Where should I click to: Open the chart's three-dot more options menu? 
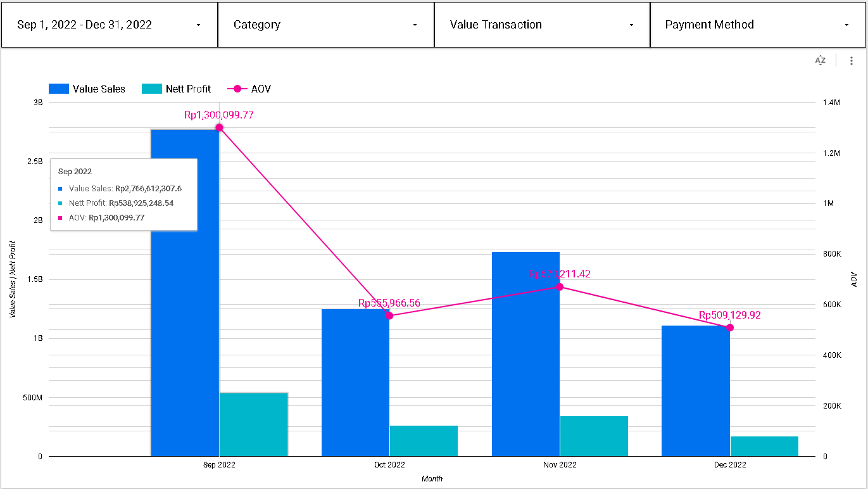click(x=852, y=61)
